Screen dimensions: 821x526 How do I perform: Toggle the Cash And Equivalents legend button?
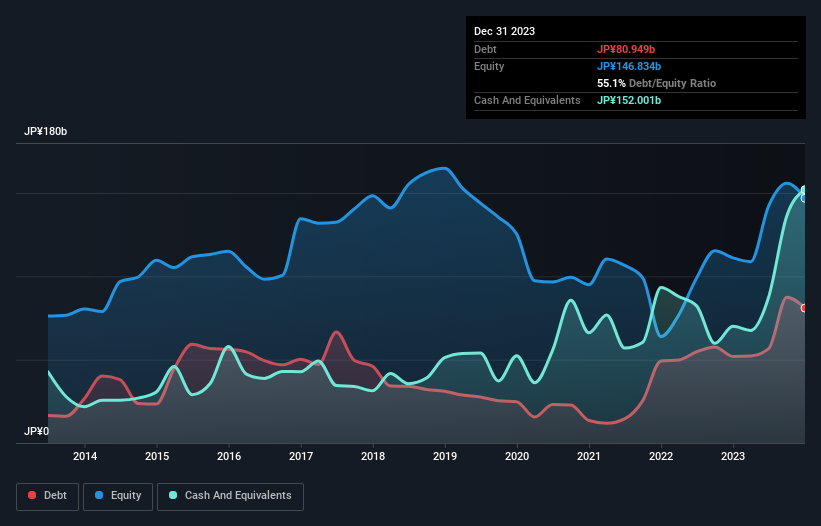[230, 496]
